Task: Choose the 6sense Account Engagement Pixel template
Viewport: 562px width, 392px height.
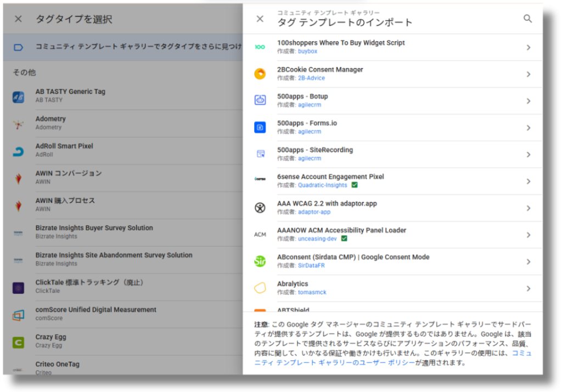Action: point(330,177)
